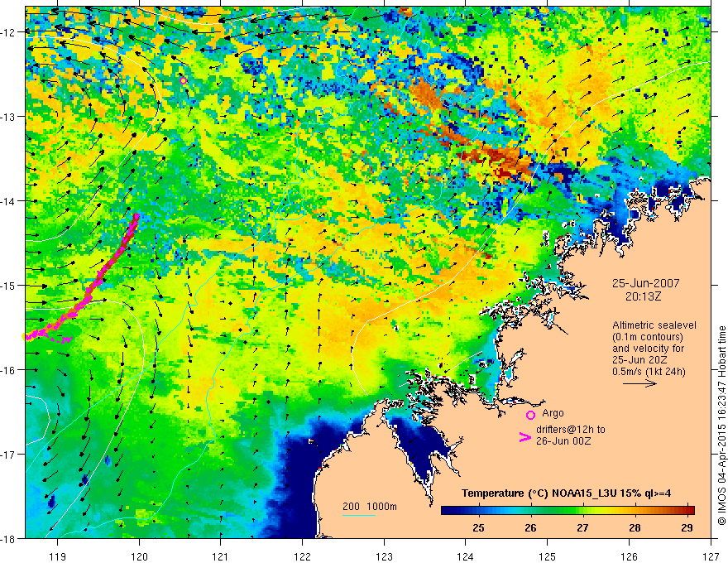
Task: Click latitude axis label '-15'
Action: pyautogui.click(x=10, y=285)
